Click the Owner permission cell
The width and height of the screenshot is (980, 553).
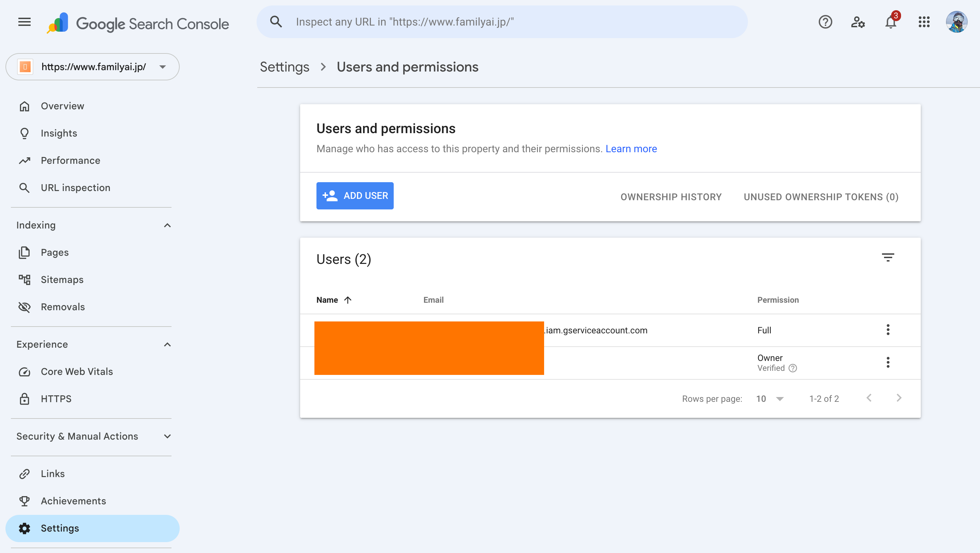[770, 358]
